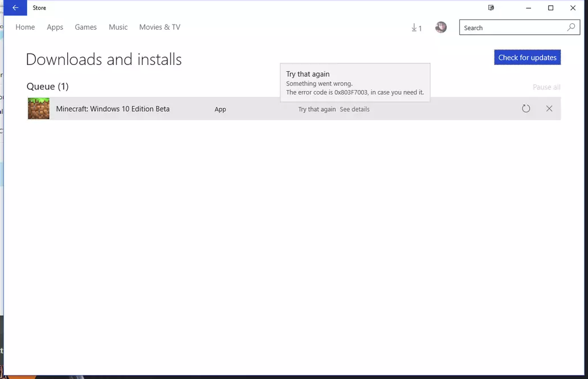
Task: Cancel the Minecraft download with the X
Action: pos(549,108)
